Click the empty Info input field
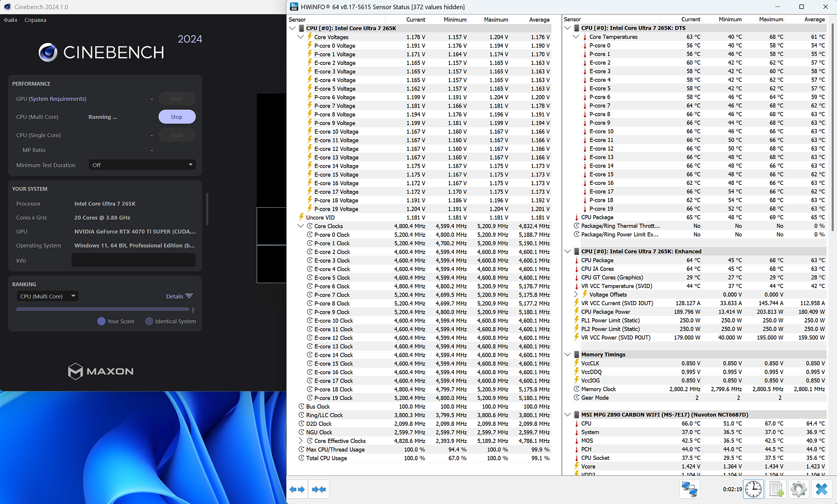 point(133,260)
